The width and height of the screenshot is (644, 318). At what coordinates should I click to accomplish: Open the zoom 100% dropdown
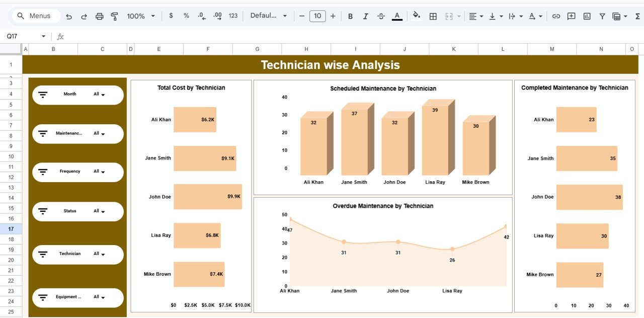141,16
